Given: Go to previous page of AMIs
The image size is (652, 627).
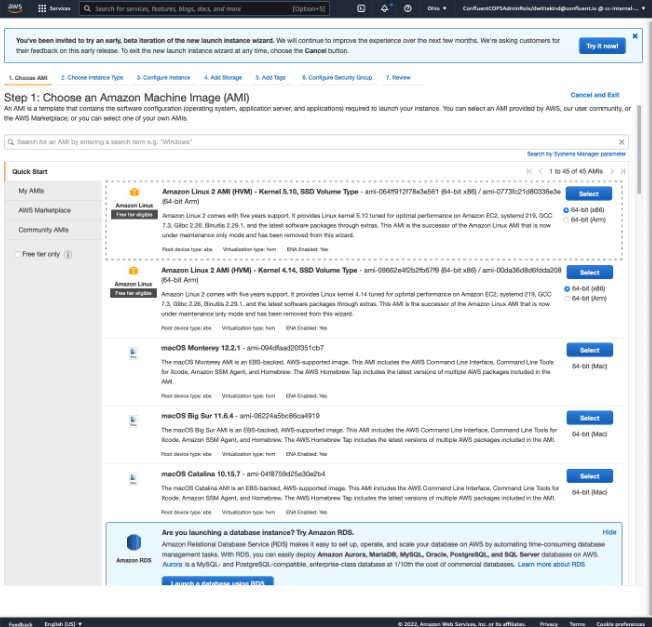Looking at the screenshot, I should 540,171.
